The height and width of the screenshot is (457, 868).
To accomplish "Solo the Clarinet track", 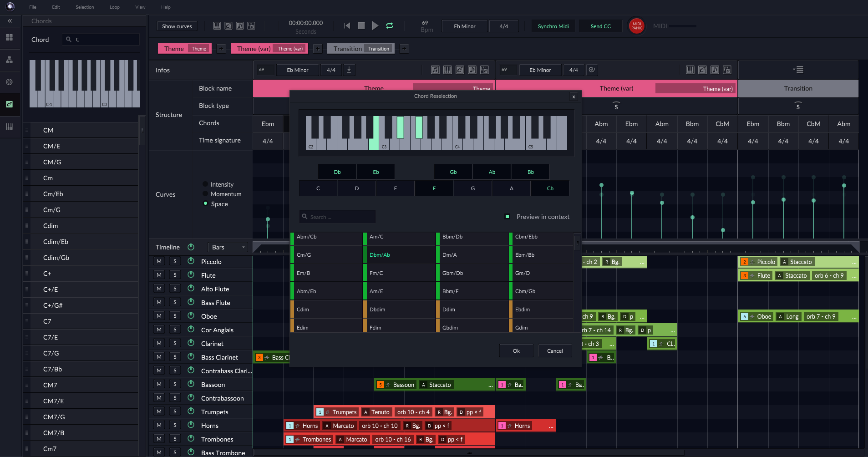I will point(175,343).
